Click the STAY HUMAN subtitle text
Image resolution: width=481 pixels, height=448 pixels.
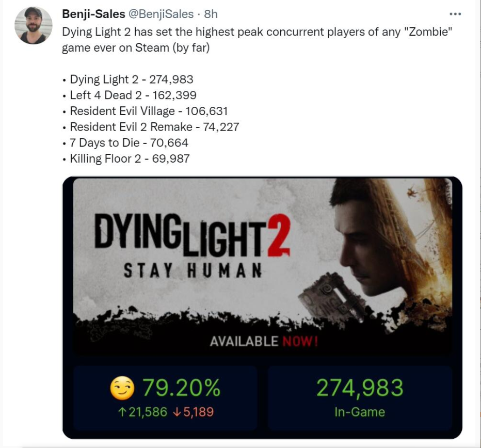(192, 270)
